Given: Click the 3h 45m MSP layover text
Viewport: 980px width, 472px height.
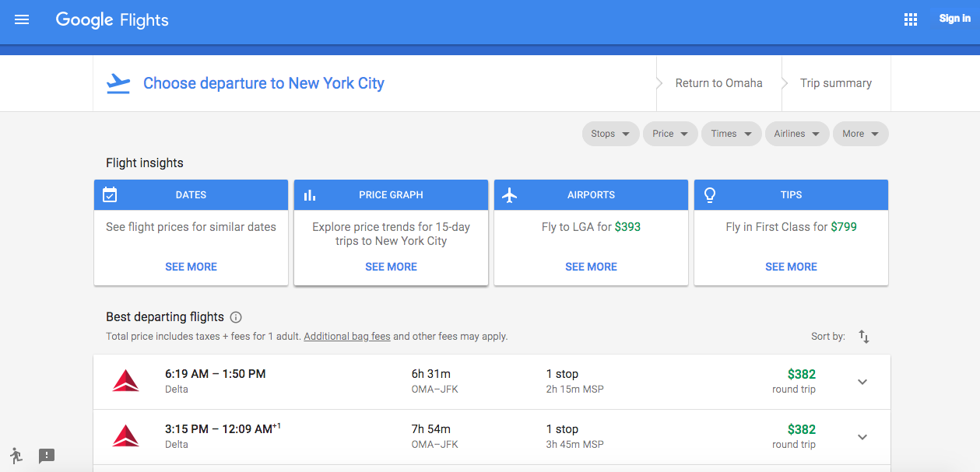Looking at the screenshot, I should click(575, 444).
